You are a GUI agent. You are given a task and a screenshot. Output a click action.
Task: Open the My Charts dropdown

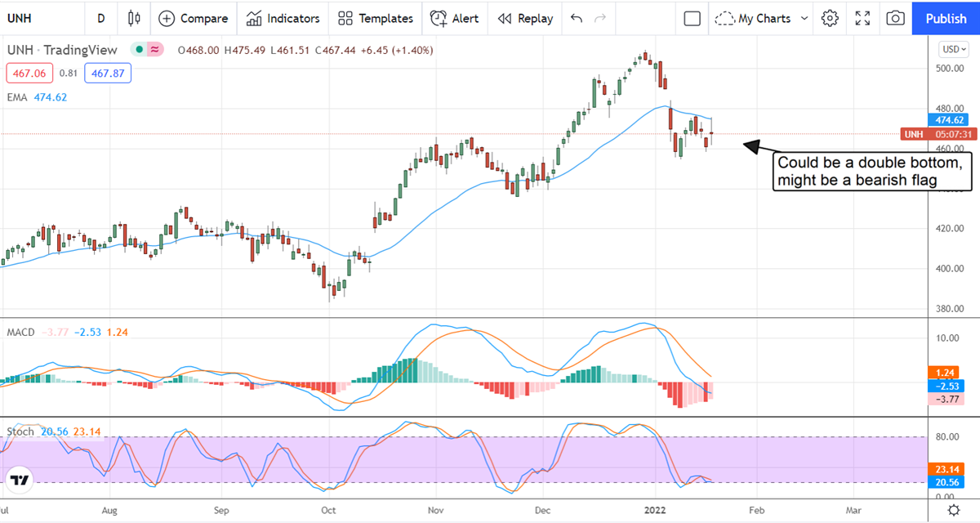(762, 18)
